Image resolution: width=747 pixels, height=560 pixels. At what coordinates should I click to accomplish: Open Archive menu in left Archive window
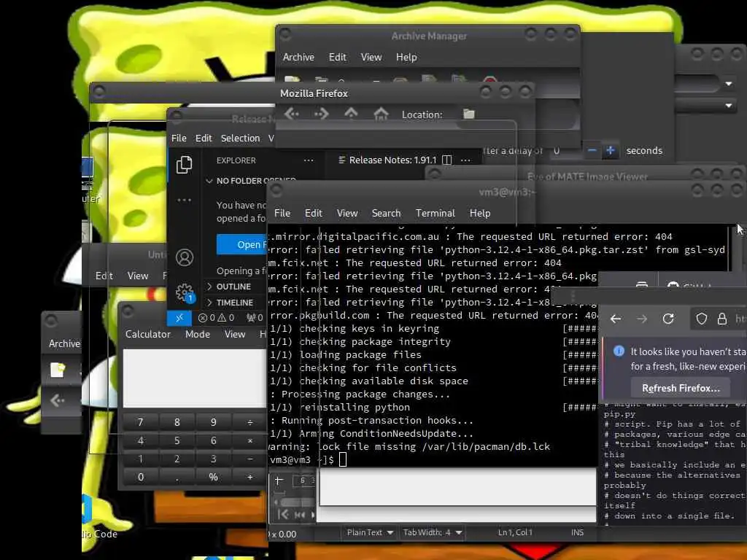click(64, 343)
